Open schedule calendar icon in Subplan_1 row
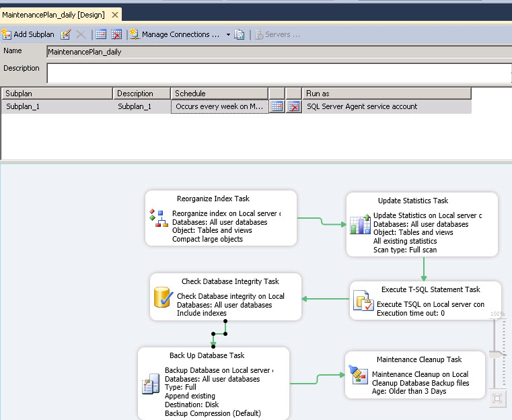This screenshot has width=512, height=420. click(277, 106)
